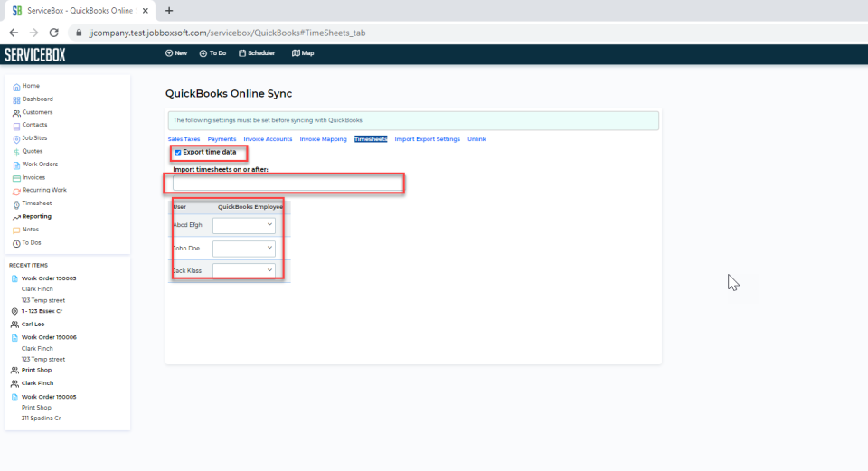The image size is (868, 471).
Task: Click the Quotes dollar icon
Action: pyautogui.click(x=16, y=152)
